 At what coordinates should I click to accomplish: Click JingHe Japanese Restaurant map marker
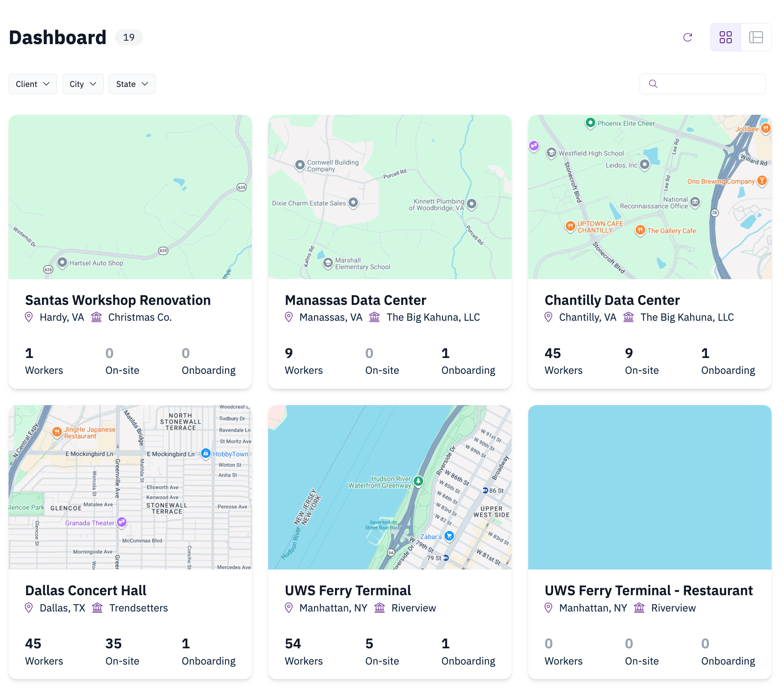point(57,432)
